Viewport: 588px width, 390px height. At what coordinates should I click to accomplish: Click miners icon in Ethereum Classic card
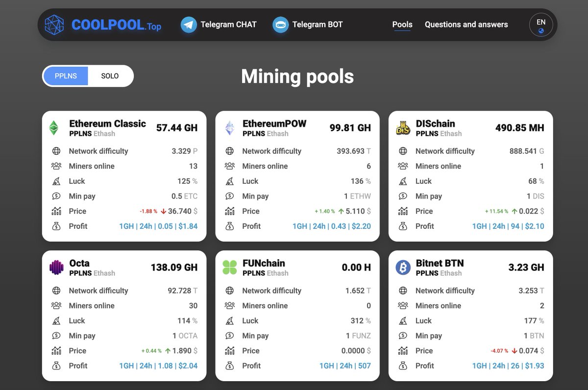(56, 166)
